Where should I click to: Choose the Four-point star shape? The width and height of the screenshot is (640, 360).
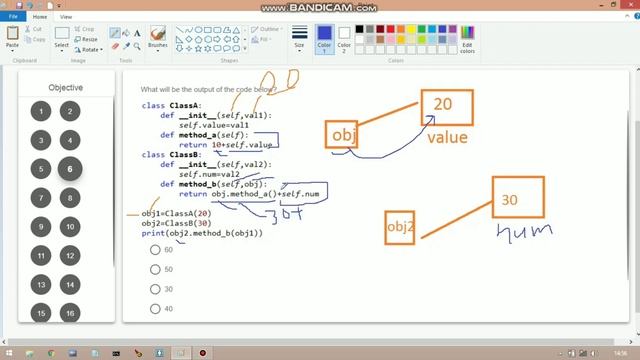pos(189,49)
